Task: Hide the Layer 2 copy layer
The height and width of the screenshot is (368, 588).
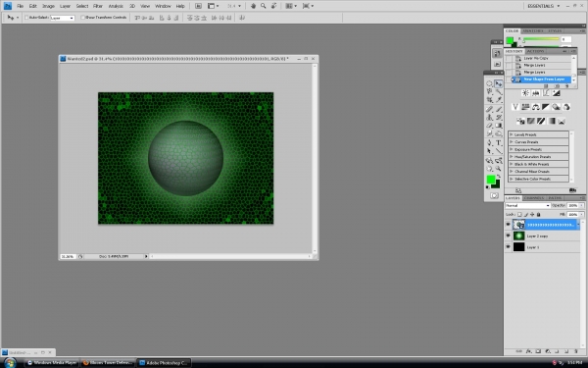Action: tap(508, 236)
